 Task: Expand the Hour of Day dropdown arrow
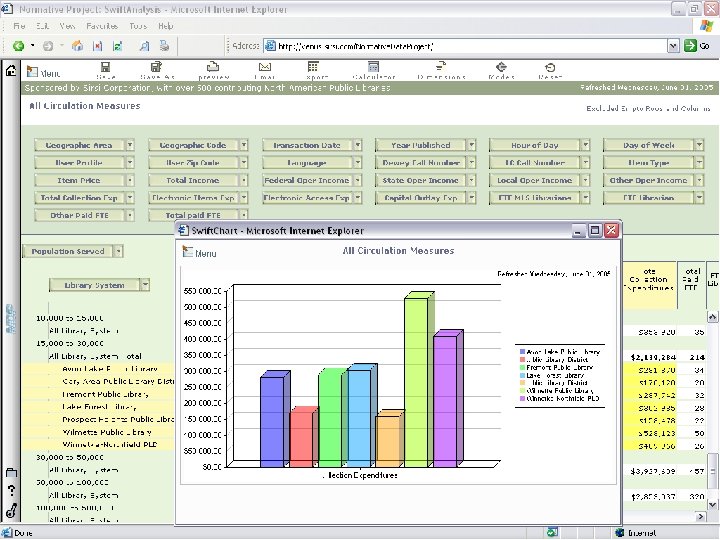point(585,145)
